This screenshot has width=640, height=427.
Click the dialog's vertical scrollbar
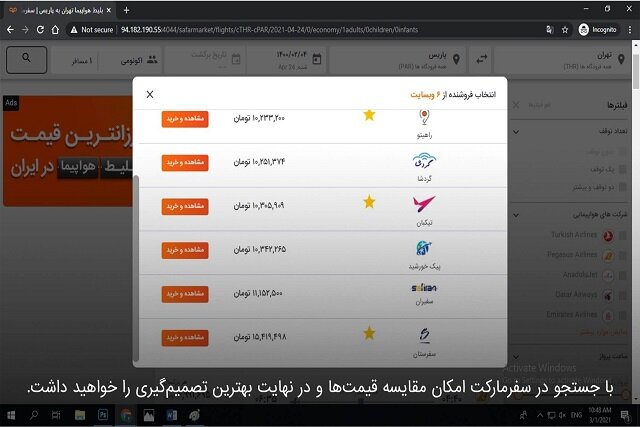click(x=136, y=268)
